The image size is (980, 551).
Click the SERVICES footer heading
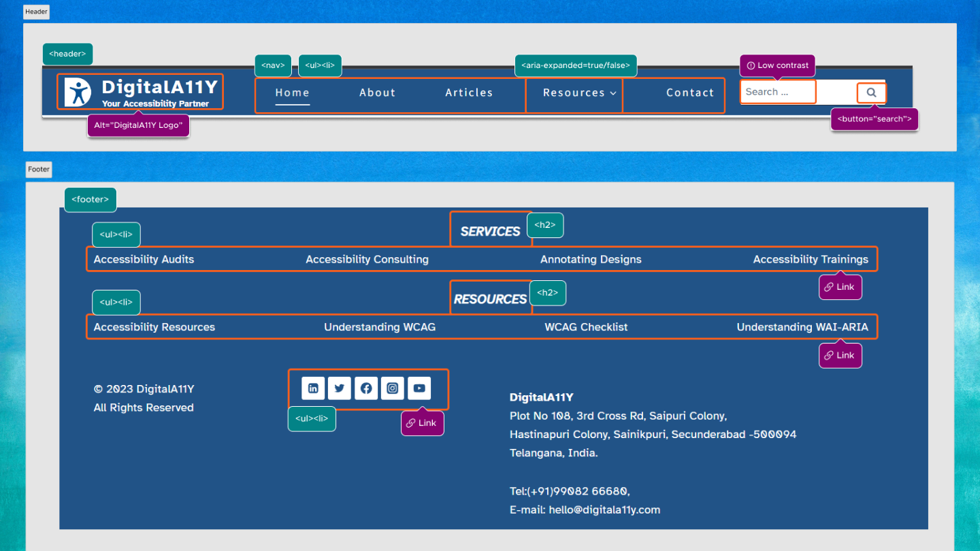490,231
